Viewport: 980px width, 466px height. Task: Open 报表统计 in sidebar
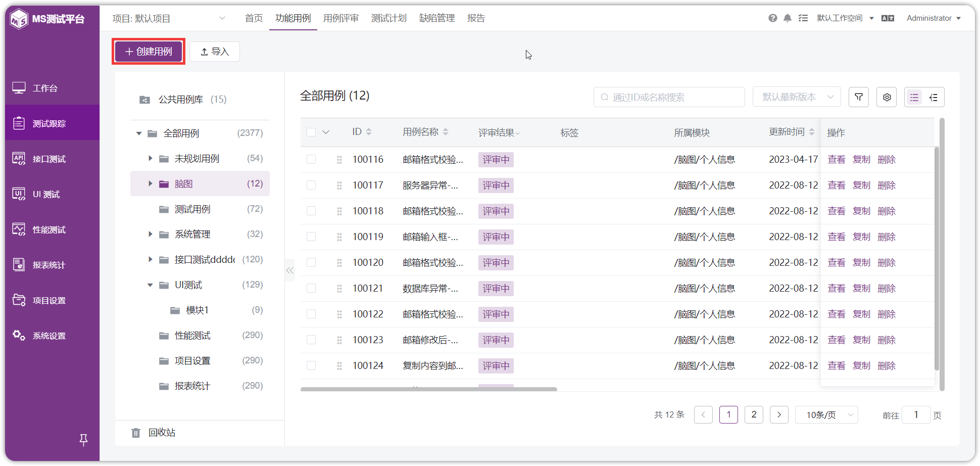(53, 265)
